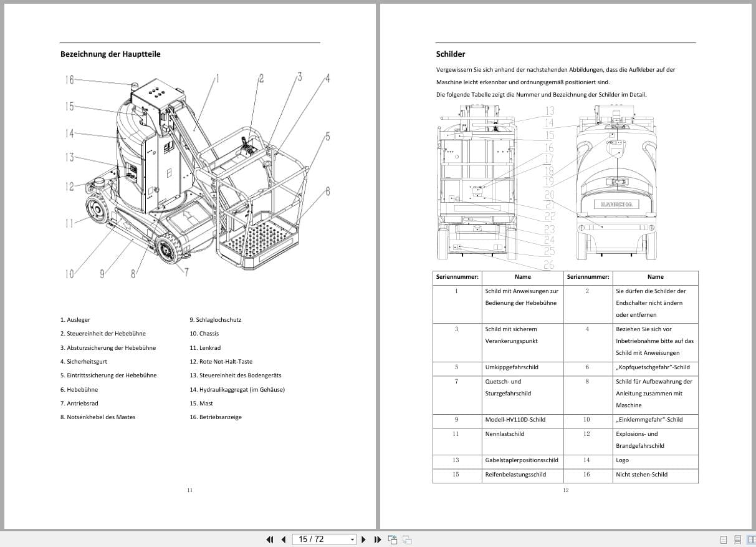Click the 'Seriennummer:' table header

456,277
